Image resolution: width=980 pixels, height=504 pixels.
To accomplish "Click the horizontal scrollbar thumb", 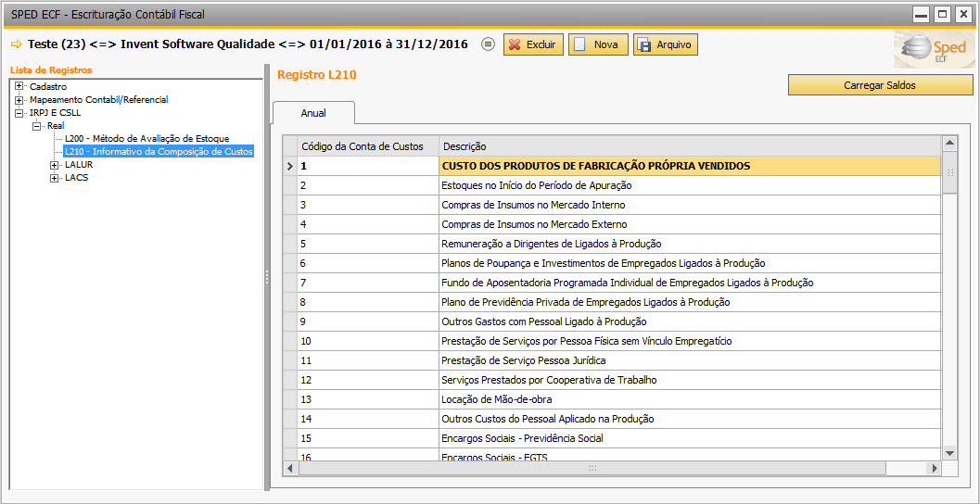I will tap(592, 467).
